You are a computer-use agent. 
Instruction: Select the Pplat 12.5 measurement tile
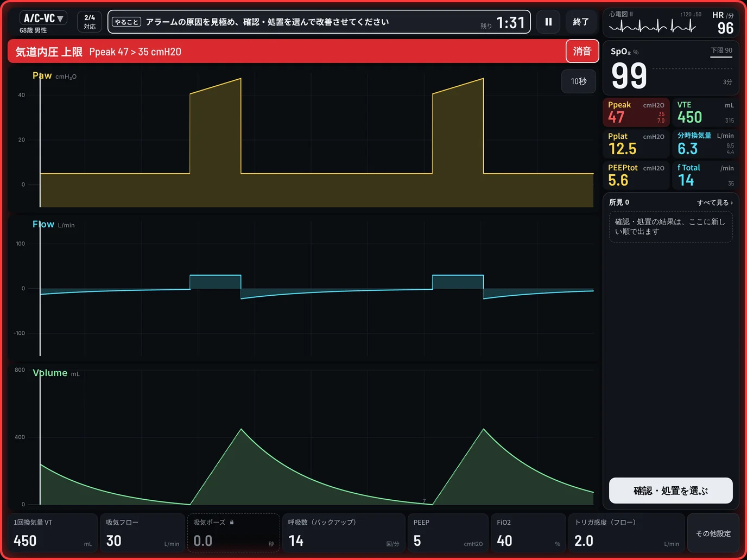(x=636, y=144)
